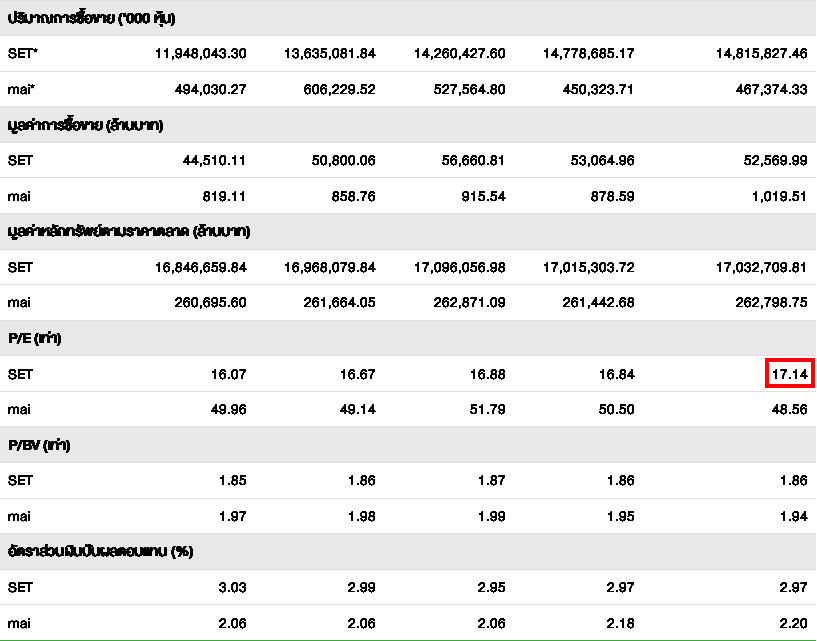The height and width of the screenshot is (641, 817).
Task: Select SET dividend yield 3.03
Action: (x=232, y=587)
